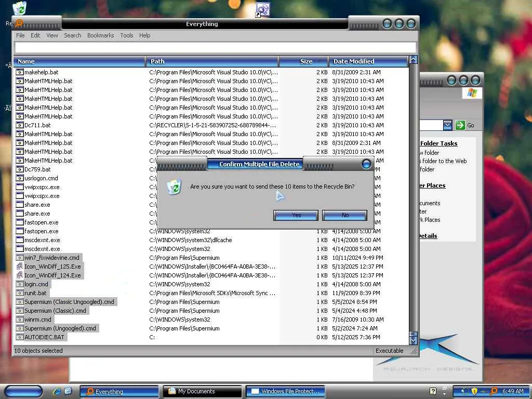532x399 pixels.
Task: Select the mscdexnt.exe icon in dllcache row
Action: coord(20,240)
